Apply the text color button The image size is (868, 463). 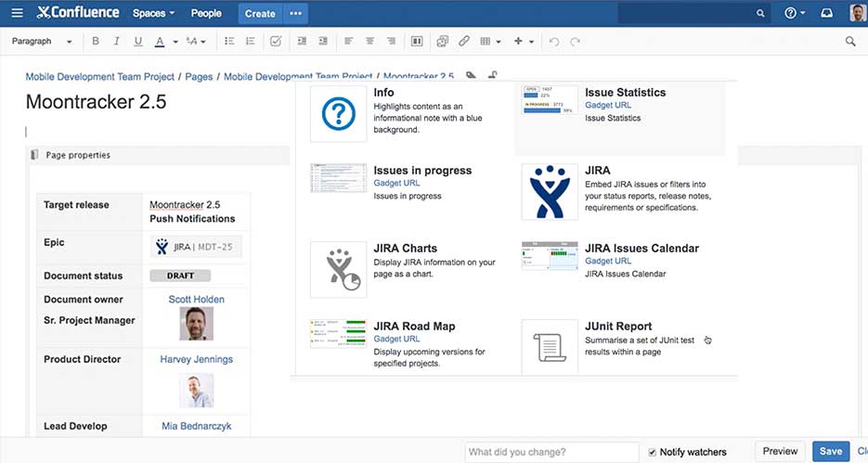tap(160, 42)
